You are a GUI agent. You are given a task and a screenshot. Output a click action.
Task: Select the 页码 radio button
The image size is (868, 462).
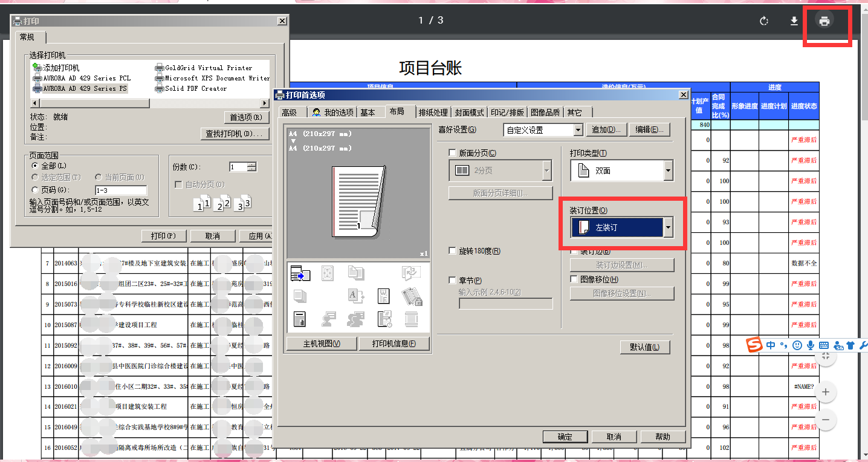[34, 190]
